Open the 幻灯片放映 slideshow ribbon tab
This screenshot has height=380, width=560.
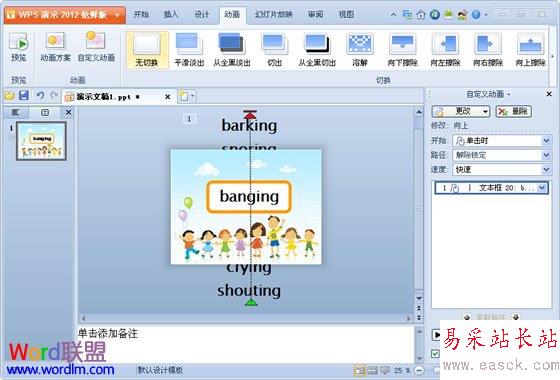click(274, 15)
